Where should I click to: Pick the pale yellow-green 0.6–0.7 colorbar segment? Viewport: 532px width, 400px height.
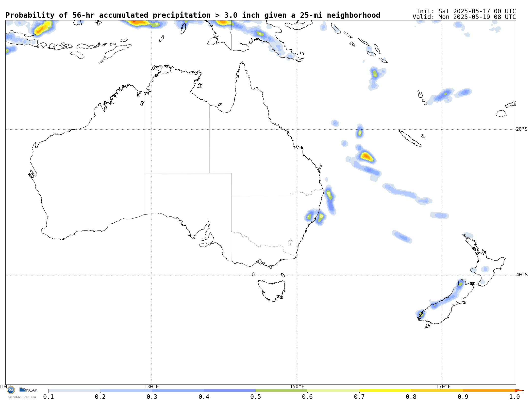[x=333, y=390]
